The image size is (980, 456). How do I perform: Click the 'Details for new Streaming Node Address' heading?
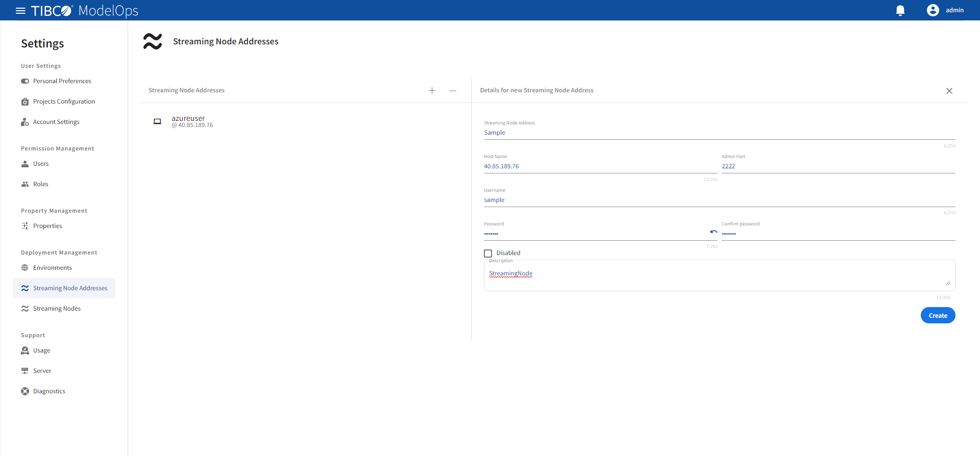pyautogui.click(x=536, y=90)
